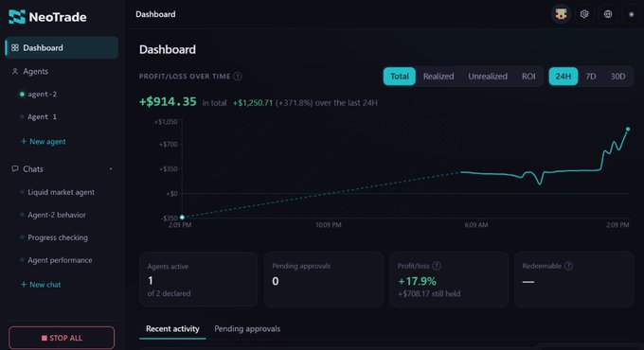Open Progress checking chat

tap(58, 237)
